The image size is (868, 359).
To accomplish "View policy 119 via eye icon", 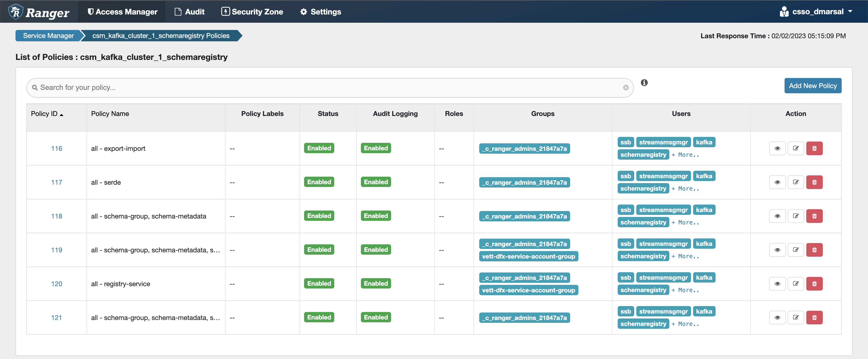I will pos(777,250).
